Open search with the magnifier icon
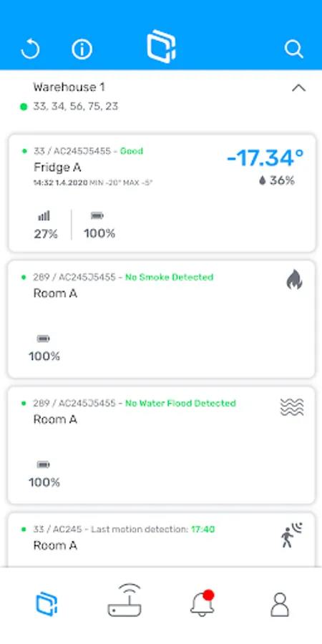This screenshot has height=644, width=322. coord(293,49)
